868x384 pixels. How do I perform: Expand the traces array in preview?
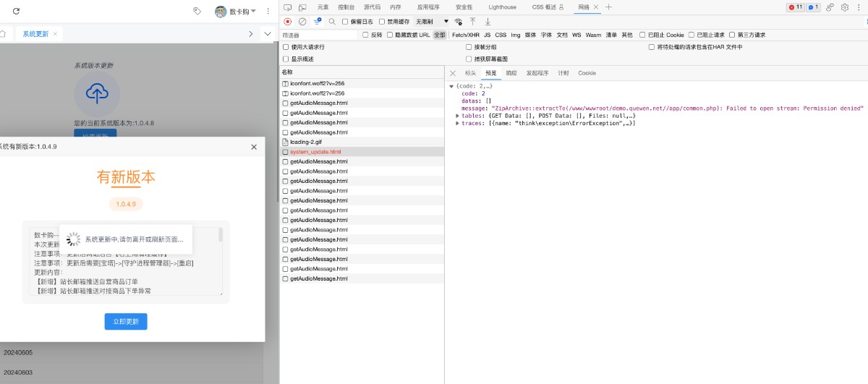click(x=457, y=124)
